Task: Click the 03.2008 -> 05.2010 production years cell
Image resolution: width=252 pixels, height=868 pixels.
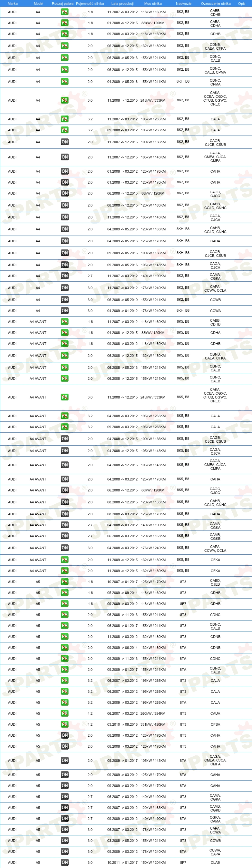Action: coord(122,841)
